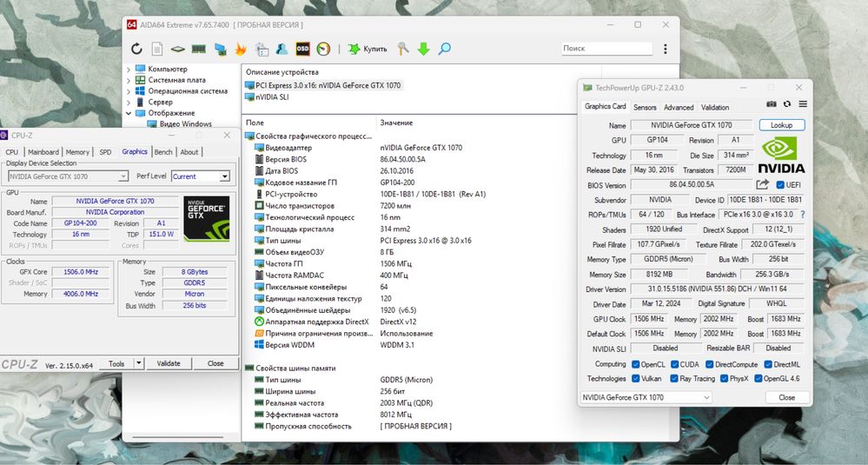This screenshot has width=868, height=465.
Task: Toggle the CUDA checkbox
Action: [x=675, y=364]
